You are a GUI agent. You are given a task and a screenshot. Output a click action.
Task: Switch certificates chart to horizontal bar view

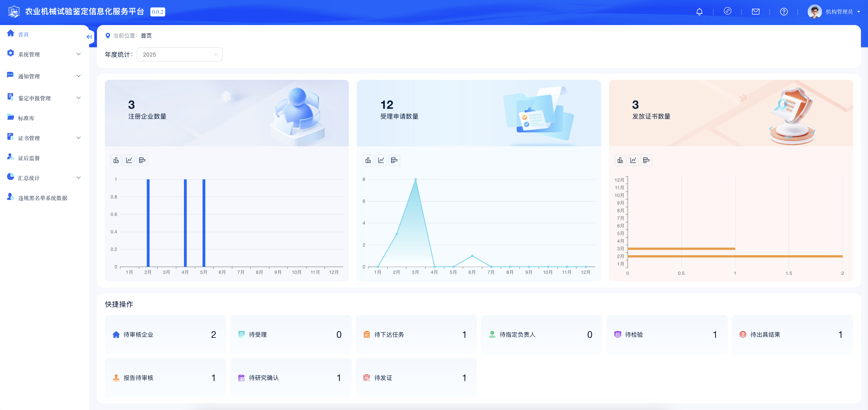[x=646, y=160]
